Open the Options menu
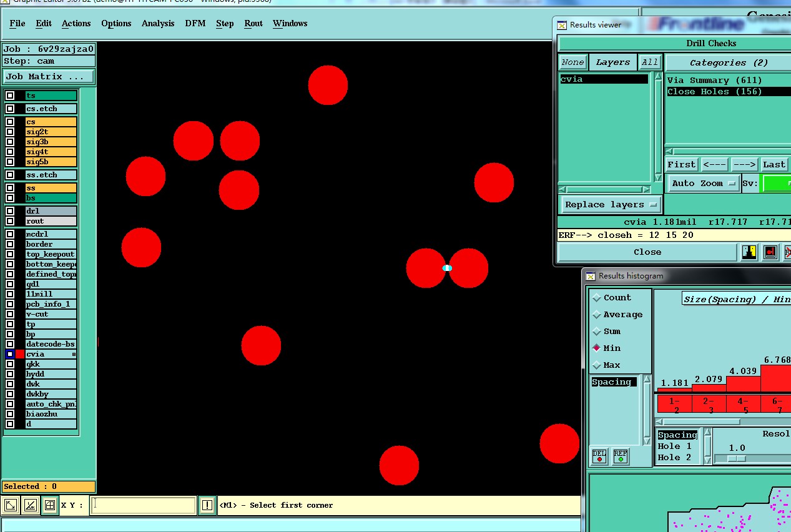 [116, 24]
